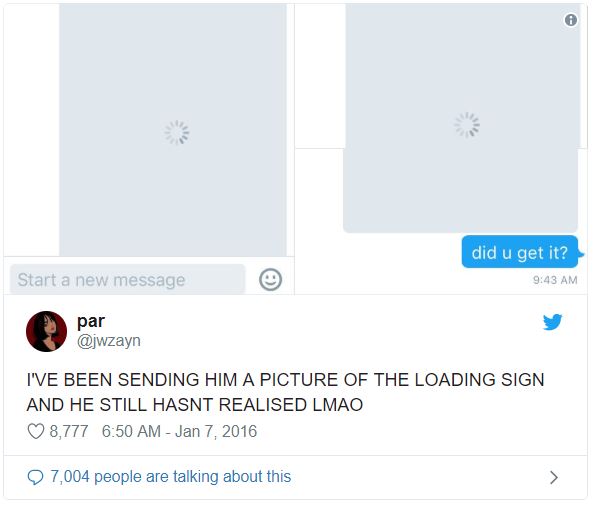
Task: Click 'Start a new message' field
Action: (127, 280)
